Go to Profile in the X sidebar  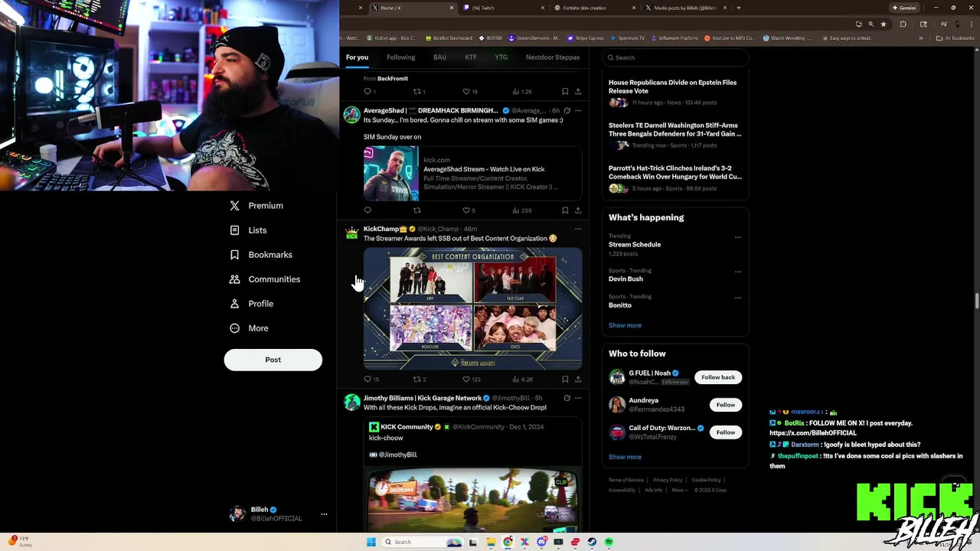pyautogui.click(x=252, y=303)
